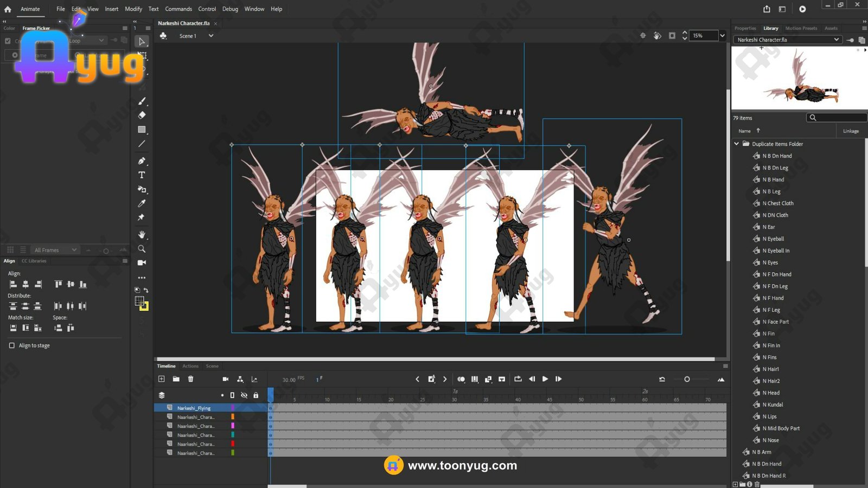Open the Loop dropdown in Frame Picker
This screenshot has height=488, width=868.
pos(87,41)
